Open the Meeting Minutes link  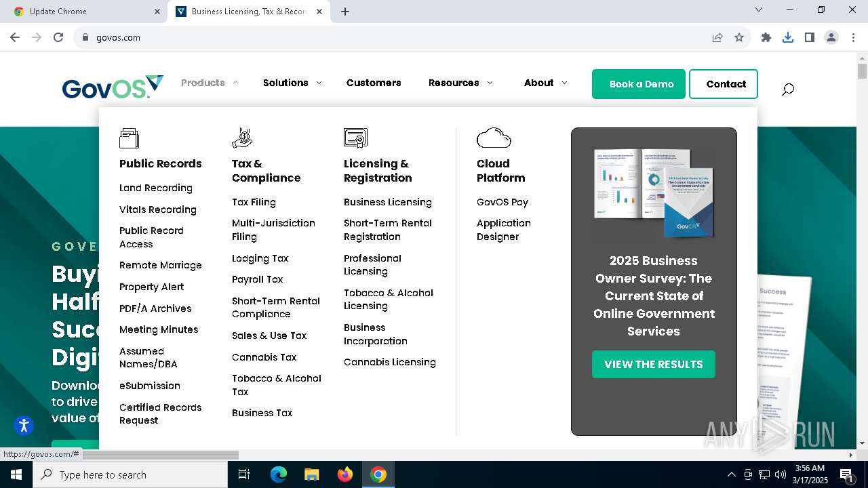159,329
